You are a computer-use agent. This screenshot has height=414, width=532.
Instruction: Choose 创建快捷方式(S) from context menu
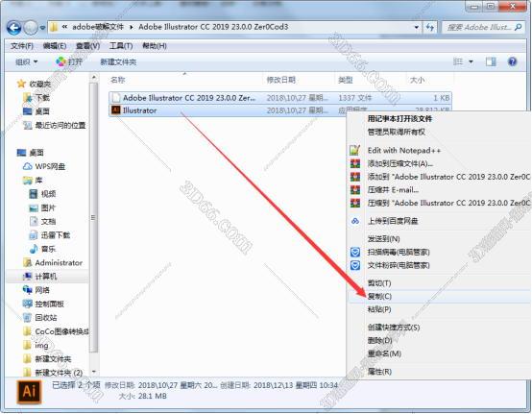[394, 328]
